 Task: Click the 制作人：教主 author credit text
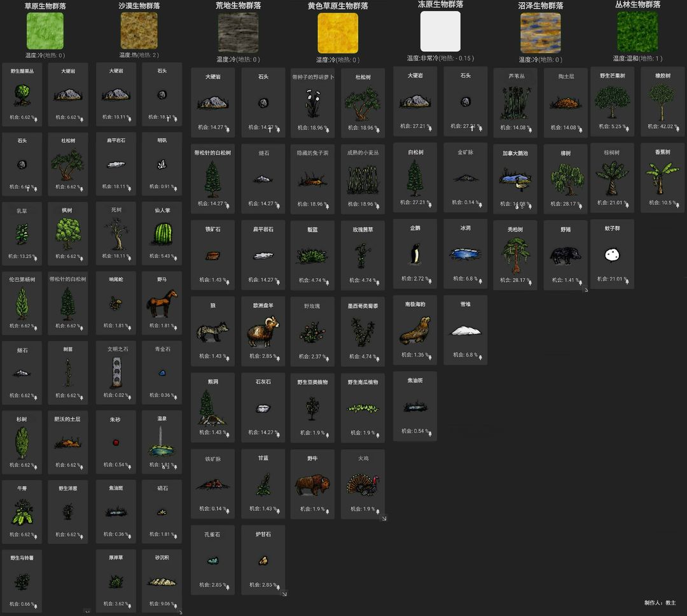pyautogui.click(x=660, y=602)
